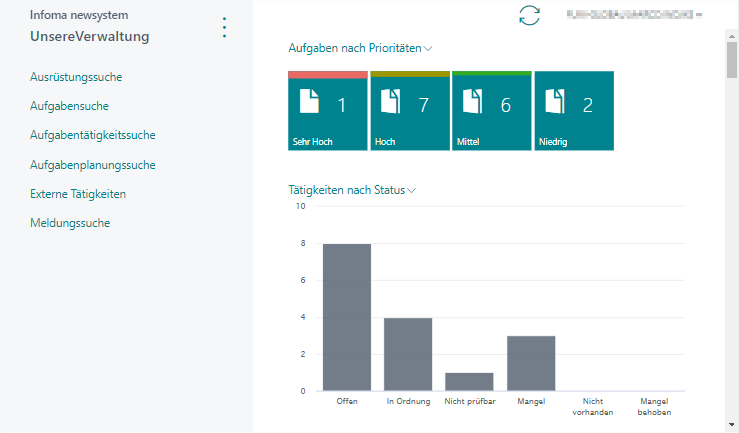Expand Aufgaben nach Prioritäten dropdown
The height and width of the screenshot is (433, 739).
pos(428,48)
